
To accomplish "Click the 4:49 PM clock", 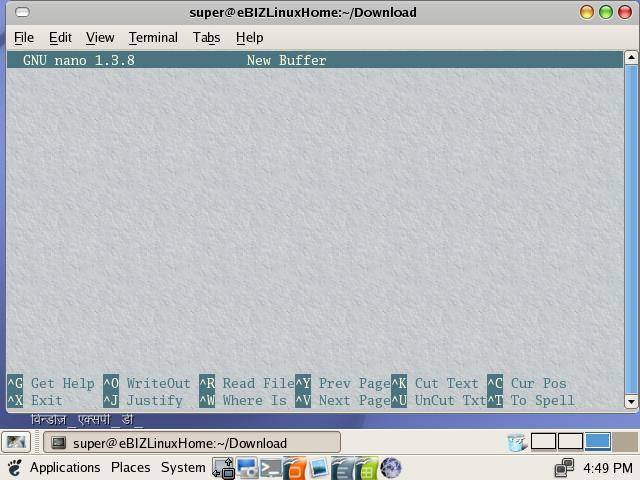I will point(607,467).
